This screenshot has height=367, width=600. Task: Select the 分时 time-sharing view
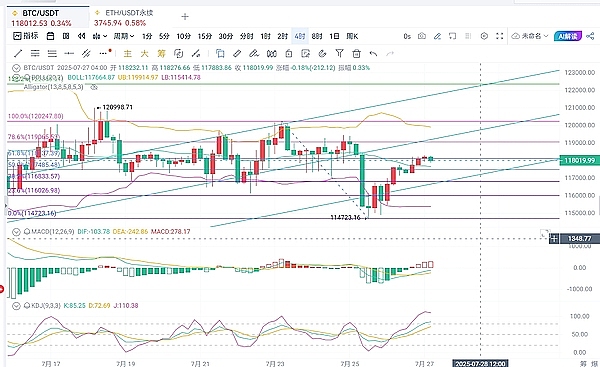tap(246, 36)
